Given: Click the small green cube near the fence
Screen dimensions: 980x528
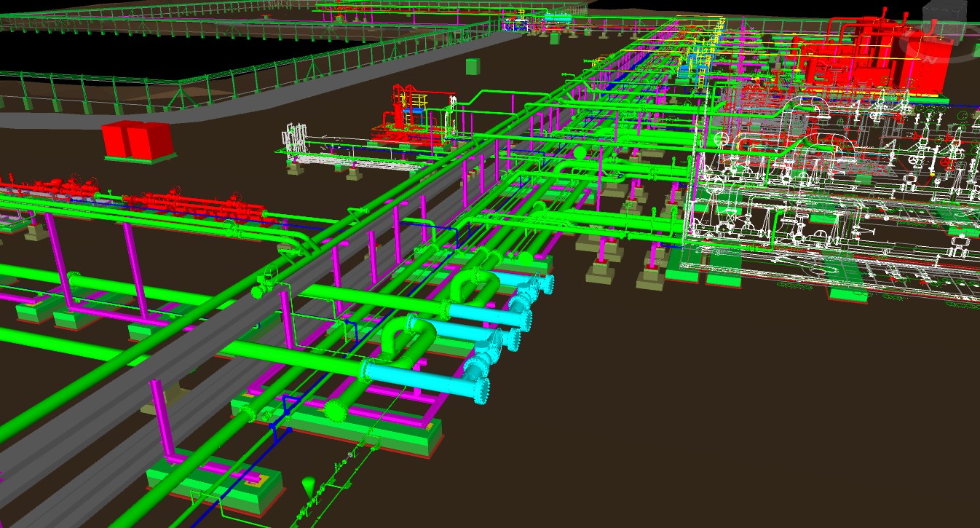Looking at the screenshot, I should tap(473, 66).
